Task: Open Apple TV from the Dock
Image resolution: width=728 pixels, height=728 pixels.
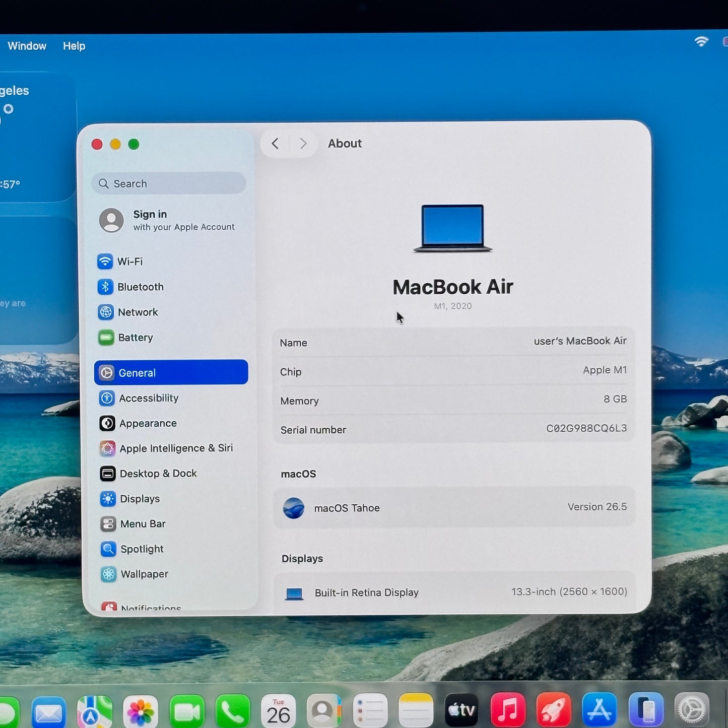Action: click(462, 710)
